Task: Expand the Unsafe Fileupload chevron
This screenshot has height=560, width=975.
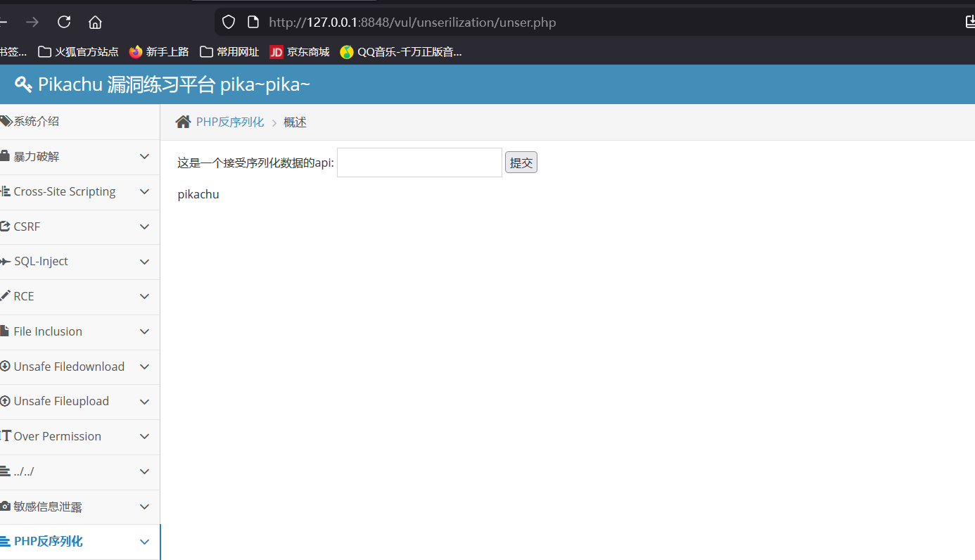Action: pyautogui.click(x=144, y=402)
